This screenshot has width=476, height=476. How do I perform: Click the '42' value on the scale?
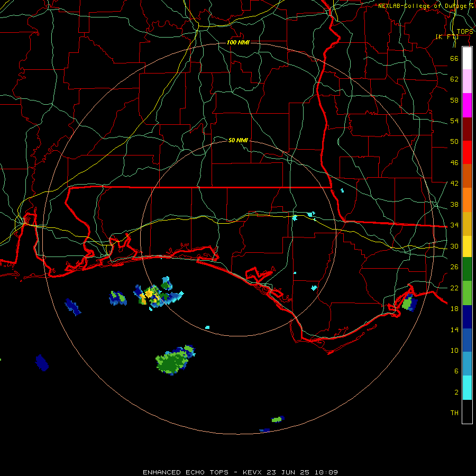[x=454, y=184]
